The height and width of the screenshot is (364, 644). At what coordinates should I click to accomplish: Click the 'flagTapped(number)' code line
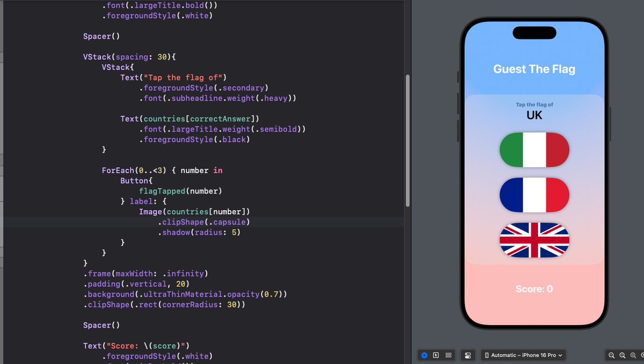[180, 191]
